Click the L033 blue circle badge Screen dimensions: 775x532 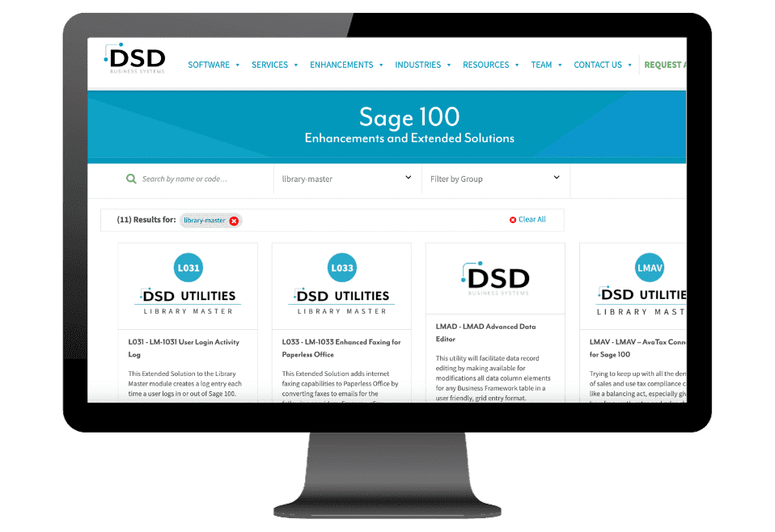pos(341,268)
